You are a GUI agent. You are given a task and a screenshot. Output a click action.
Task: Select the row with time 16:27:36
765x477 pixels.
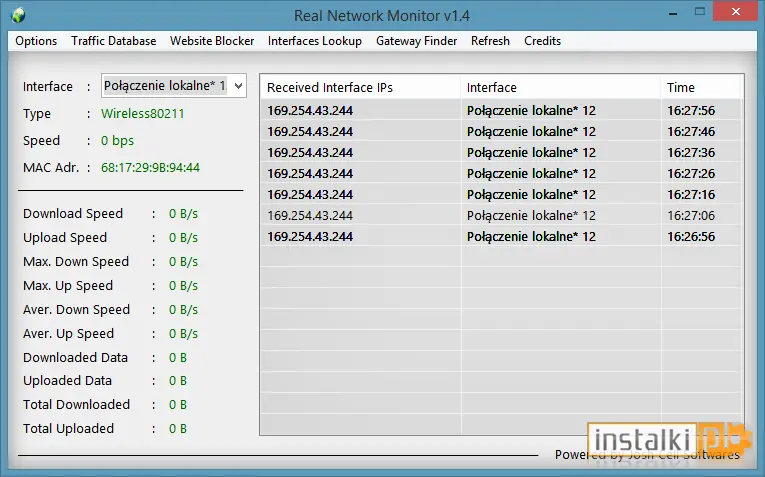click(502, 153)
